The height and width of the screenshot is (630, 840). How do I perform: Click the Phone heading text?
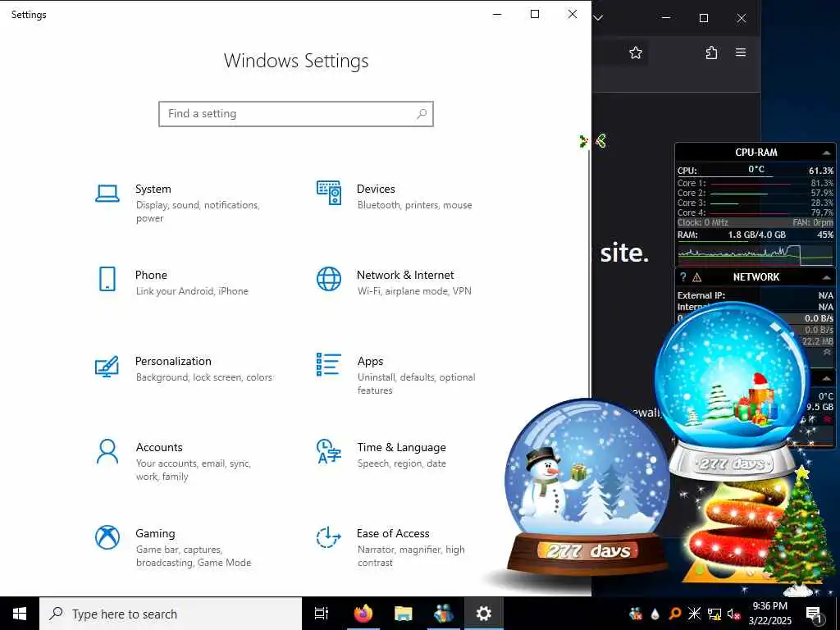pos(151,275)
